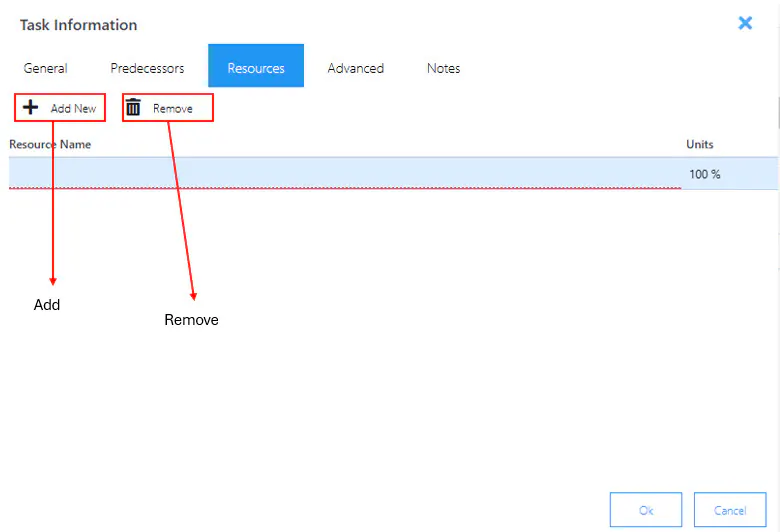Click the trash can icon of Remove

pos(133,107)
